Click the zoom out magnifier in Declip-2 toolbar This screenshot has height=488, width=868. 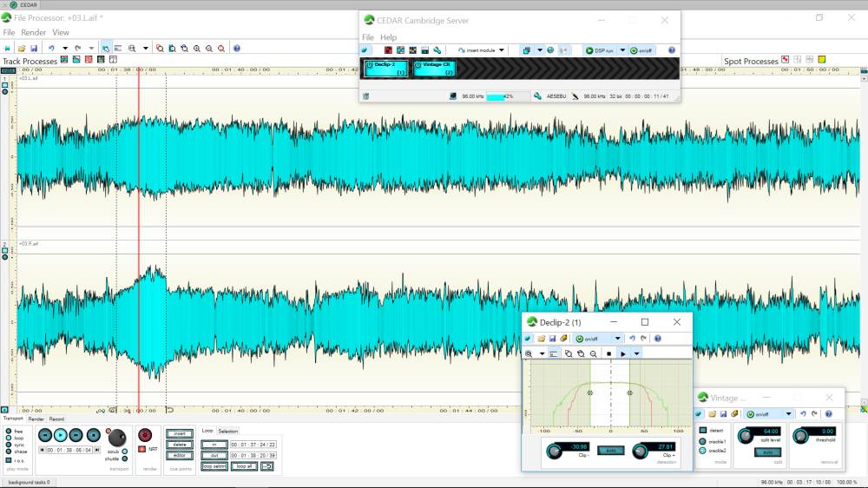point(593,353)
